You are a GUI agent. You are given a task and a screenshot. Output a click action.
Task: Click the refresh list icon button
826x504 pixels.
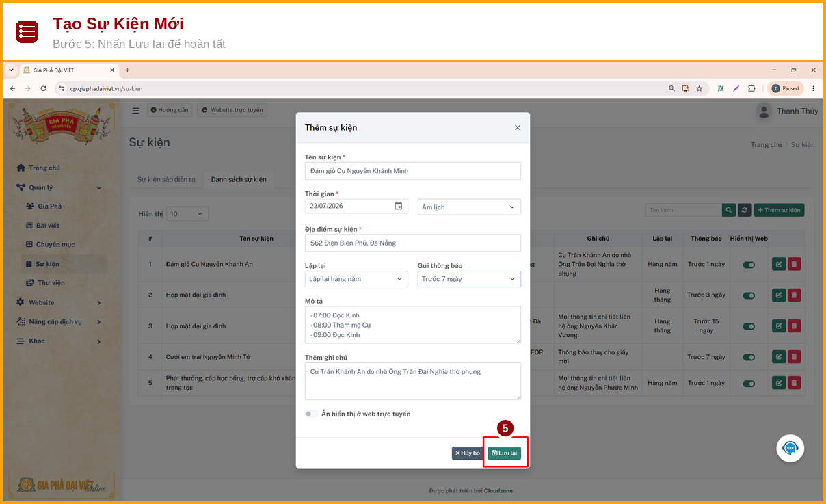point(745,210)
